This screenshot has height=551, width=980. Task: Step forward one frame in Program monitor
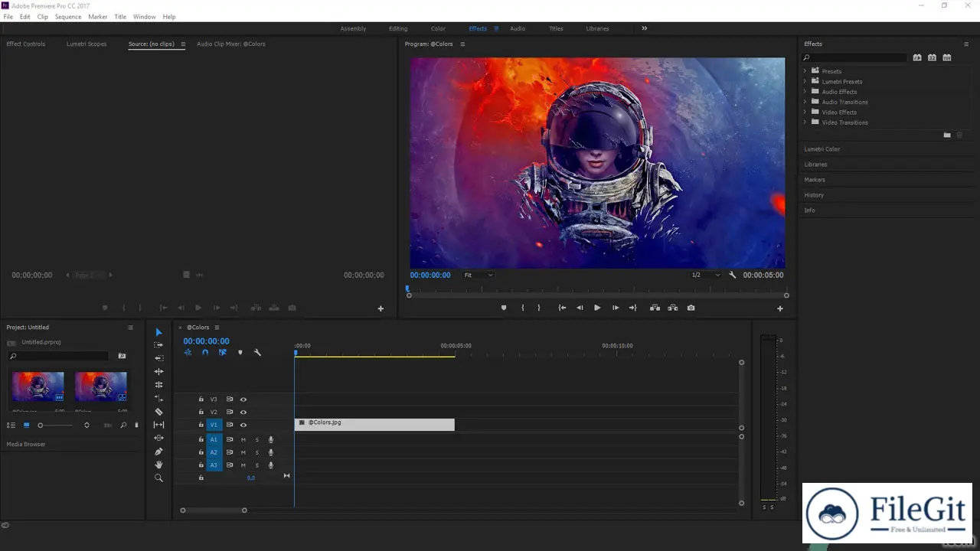coord(616,308)
